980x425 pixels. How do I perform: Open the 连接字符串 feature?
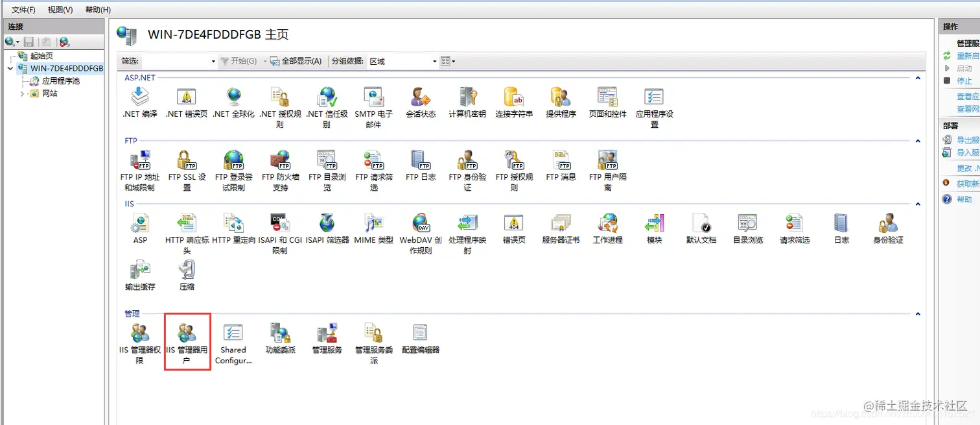pyautogui.click(x=514, y=103)
